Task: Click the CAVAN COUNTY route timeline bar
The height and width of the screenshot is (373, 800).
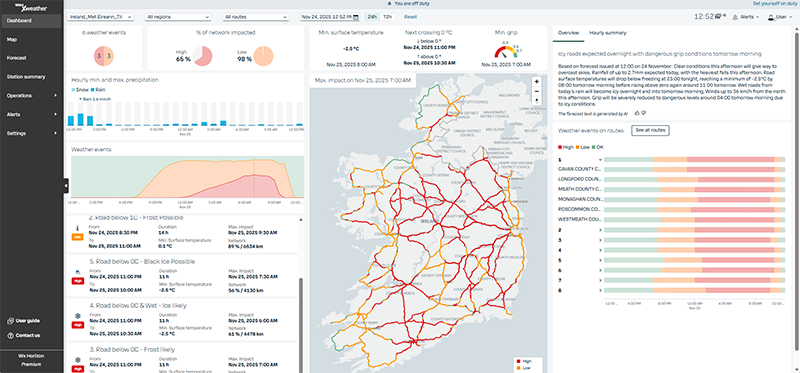Action: [694, 169]
